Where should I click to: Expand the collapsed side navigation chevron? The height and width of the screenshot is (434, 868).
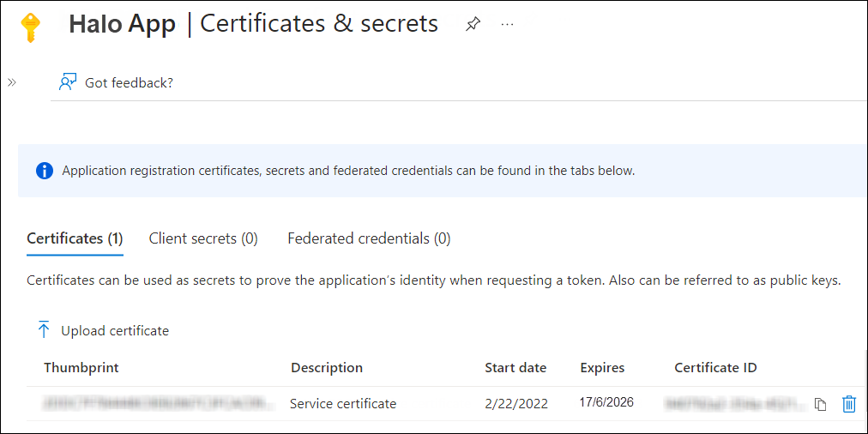coord(12,82)
